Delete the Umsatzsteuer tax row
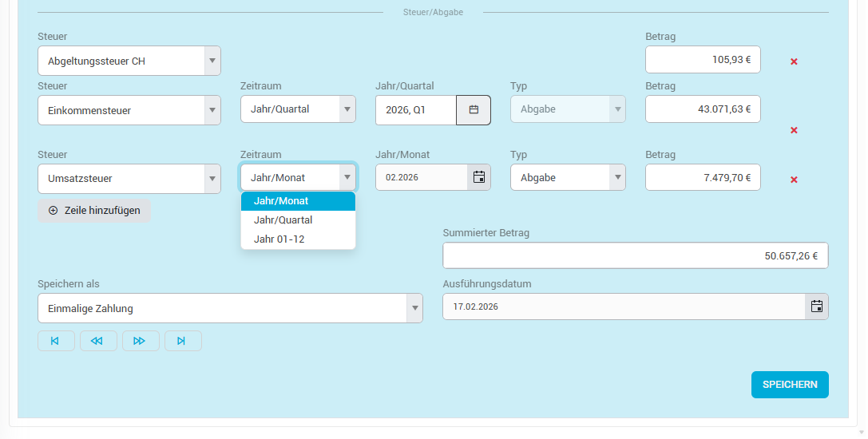The height and width of the screenshot is (439, 868). [x=794, y=180]
